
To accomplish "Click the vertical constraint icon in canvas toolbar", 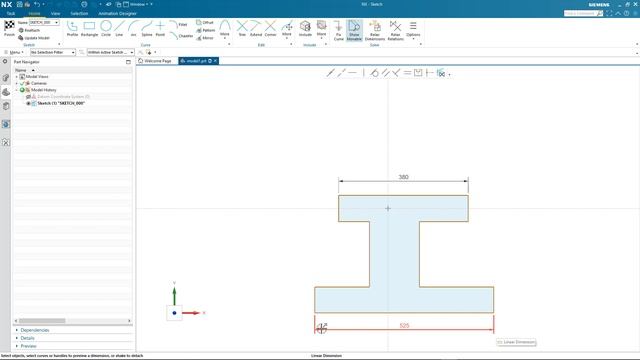I will click(363, 73).
